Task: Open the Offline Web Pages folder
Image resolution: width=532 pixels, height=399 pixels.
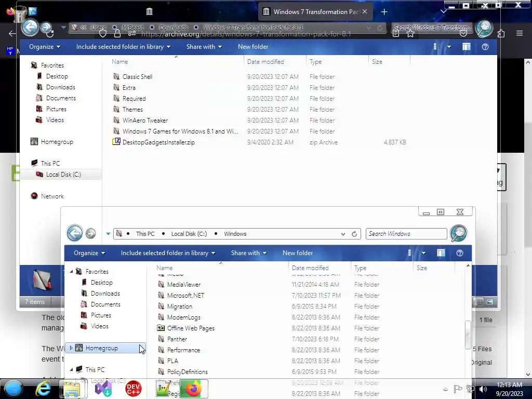Action: (191, 328)
